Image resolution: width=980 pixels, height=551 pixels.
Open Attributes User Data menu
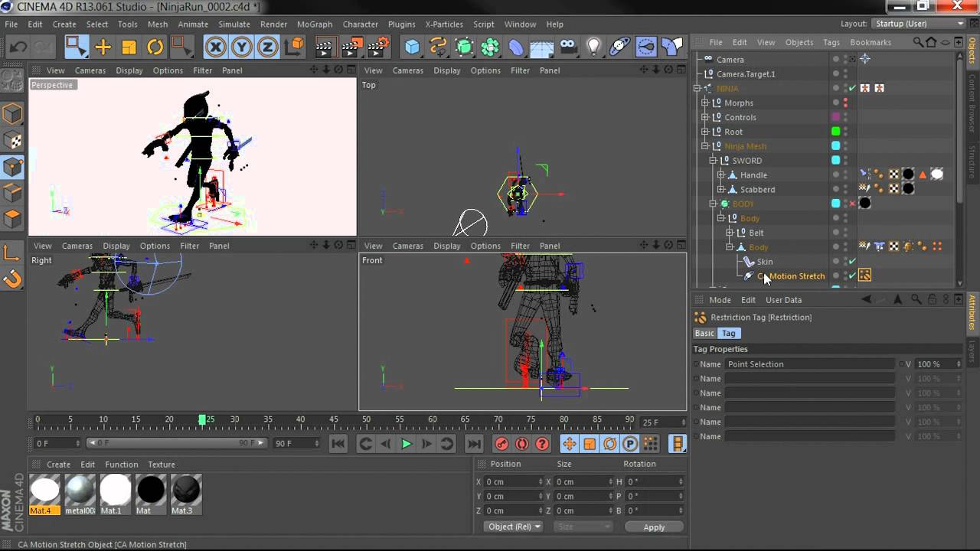783,300
